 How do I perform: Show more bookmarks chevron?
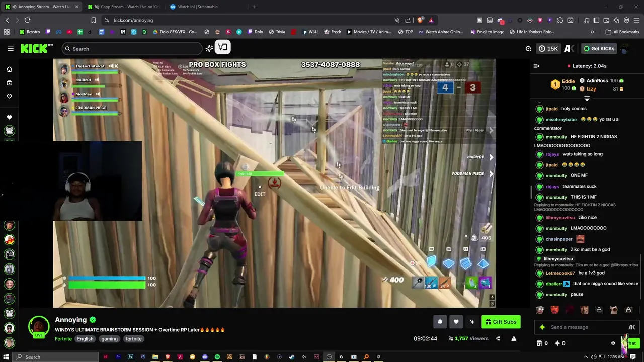(592, 32)
